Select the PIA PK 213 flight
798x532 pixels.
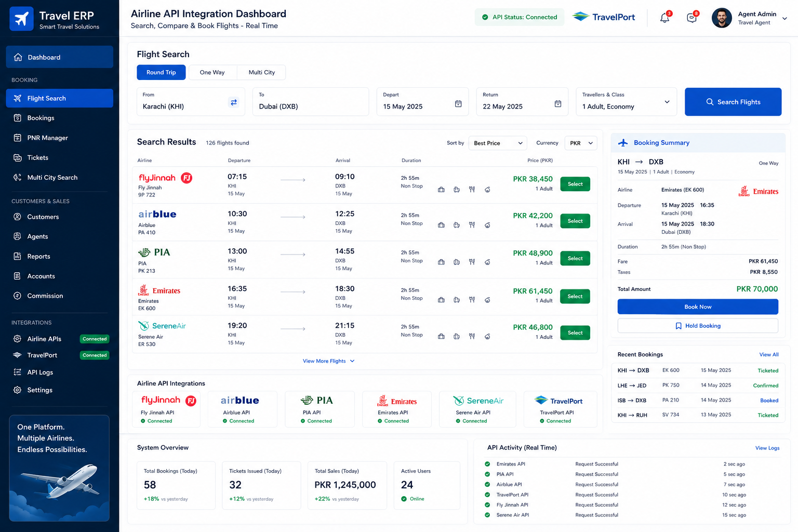point(575,258)
